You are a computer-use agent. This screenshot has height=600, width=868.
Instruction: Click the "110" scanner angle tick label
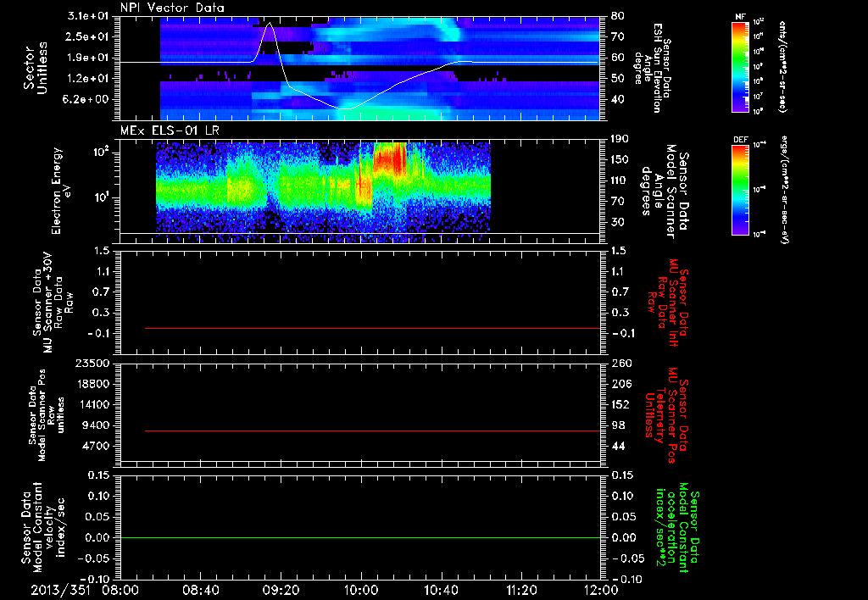pos(620,181)
